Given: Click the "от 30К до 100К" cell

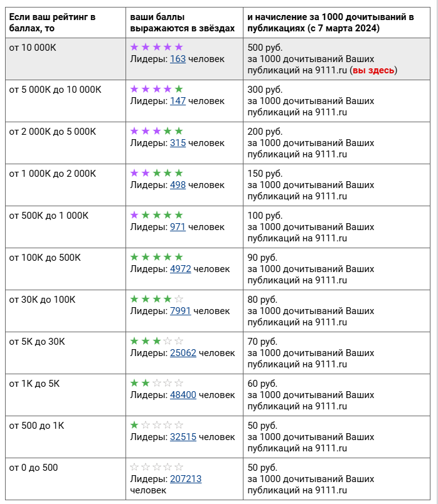Looking at the screenshot, I should point(65,311).
